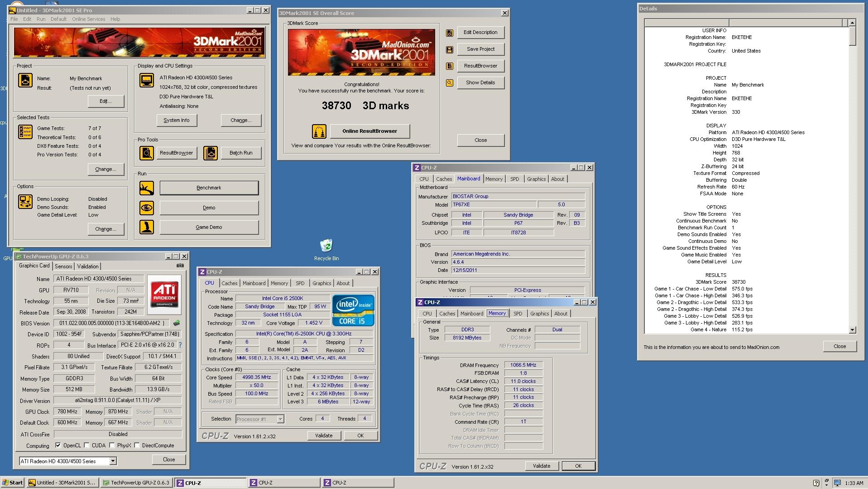Click the BIOSTAR Group manufacturer value
Viewport: 868px width, 489px height.
(518, 197)
